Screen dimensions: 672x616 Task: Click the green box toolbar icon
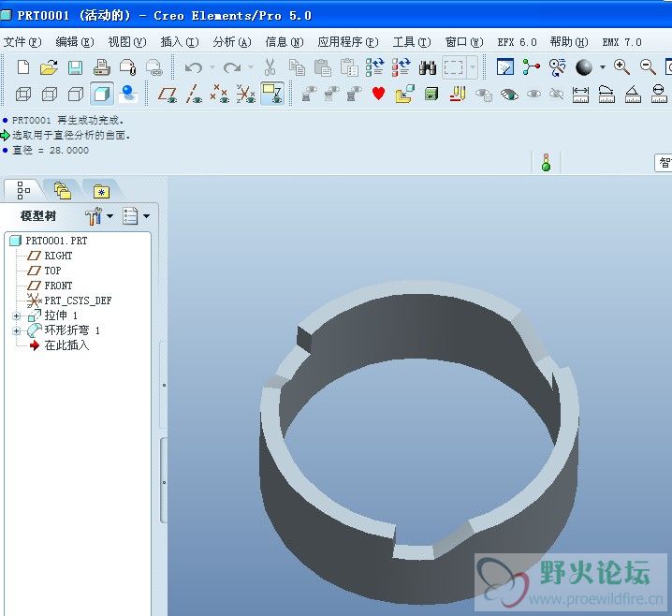coord(431,94)
